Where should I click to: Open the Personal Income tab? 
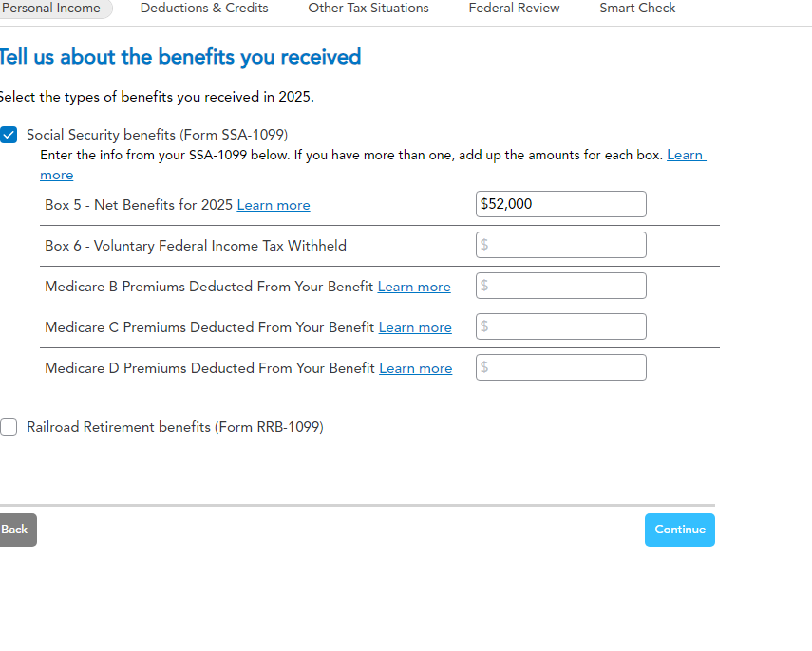[x=53, y=9]
